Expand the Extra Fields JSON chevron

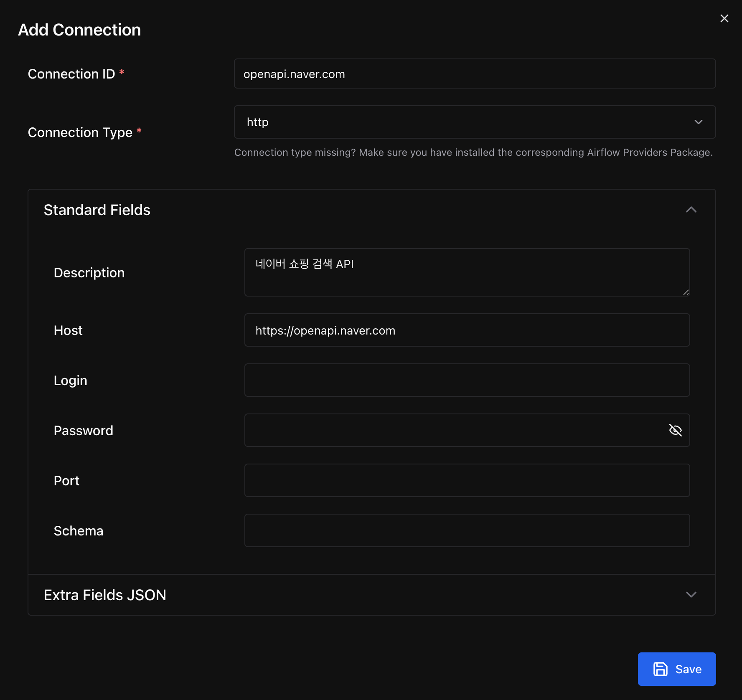(691, 595)
